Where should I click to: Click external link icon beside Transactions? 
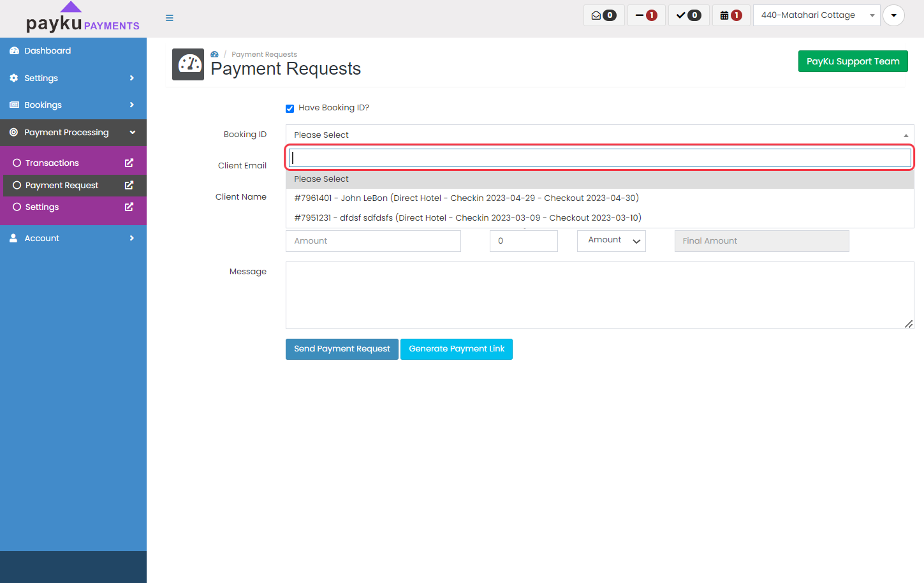coord(129,163)
